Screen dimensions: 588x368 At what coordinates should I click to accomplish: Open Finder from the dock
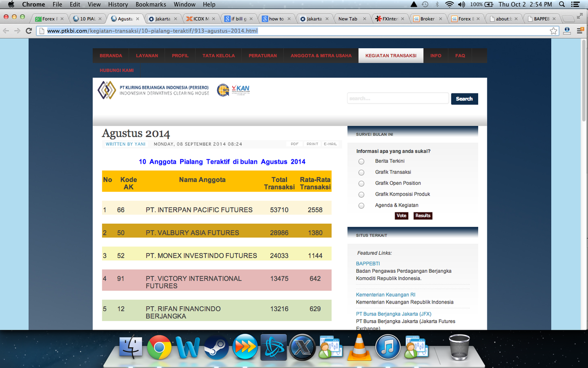[x=131, y=347]
